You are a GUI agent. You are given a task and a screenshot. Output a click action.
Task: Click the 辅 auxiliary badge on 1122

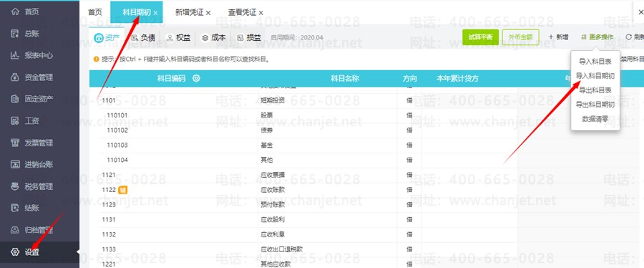pyautogui.click(x=122, y=190)
